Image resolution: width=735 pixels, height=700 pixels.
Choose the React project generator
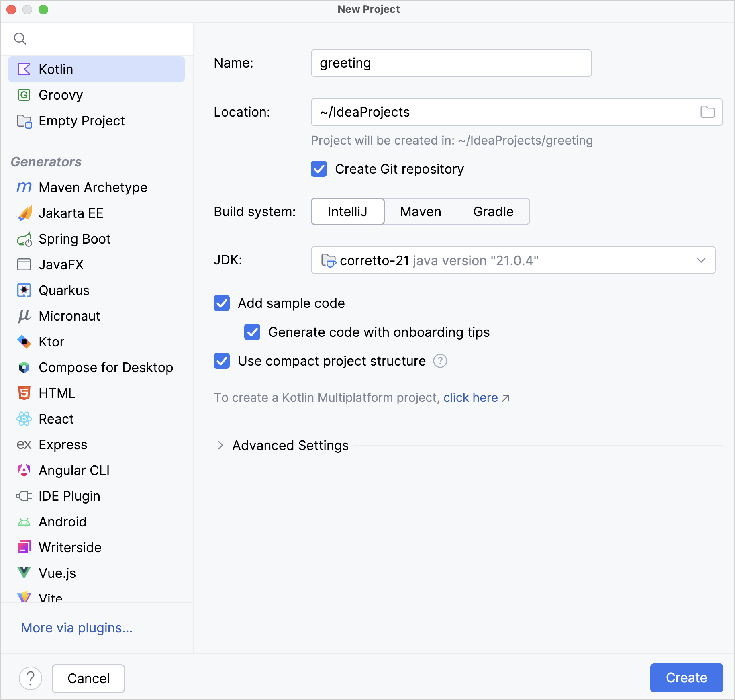coord(56,419)
